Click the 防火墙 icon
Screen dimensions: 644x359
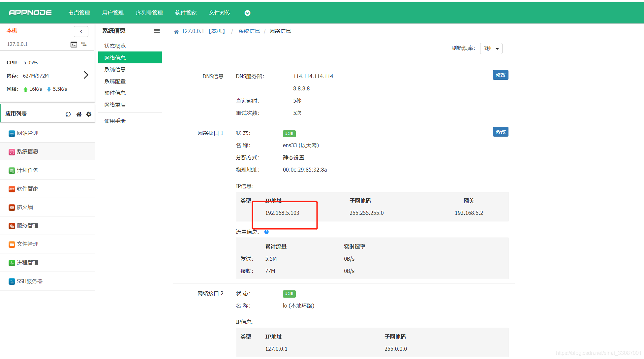point(12,208)
